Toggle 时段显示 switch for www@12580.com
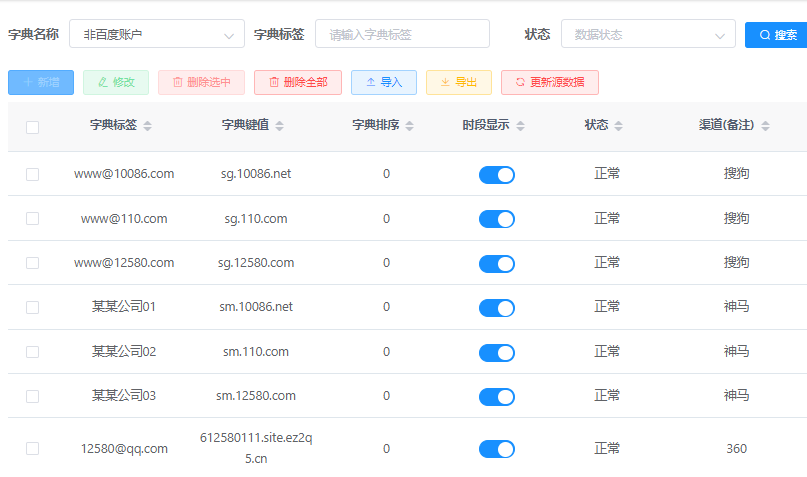The height and width of the screenshot is (477, 807). coord(497,263)
